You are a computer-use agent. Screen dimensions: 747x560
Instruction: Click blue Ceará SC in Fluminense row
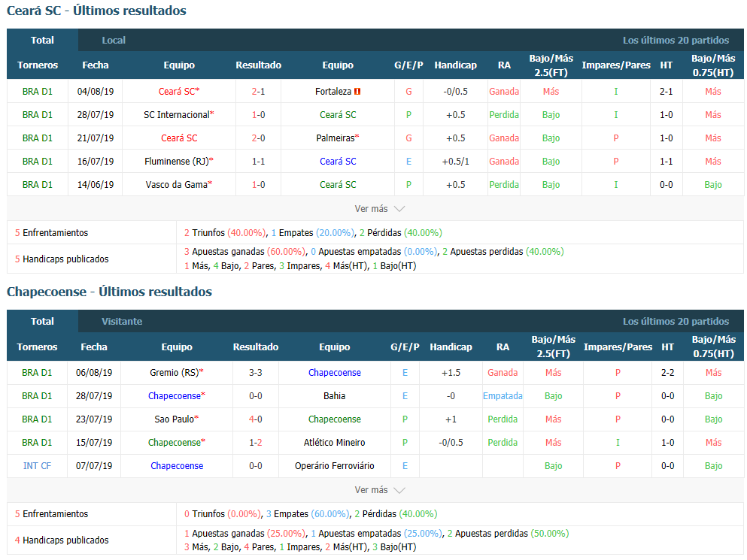click(338, 162)
